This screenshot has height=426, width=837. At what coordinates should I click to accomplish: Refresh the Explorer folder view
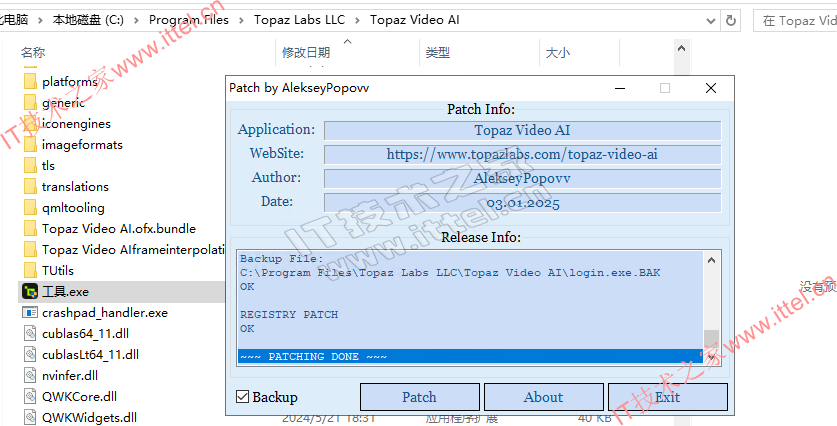click(731, 21)
